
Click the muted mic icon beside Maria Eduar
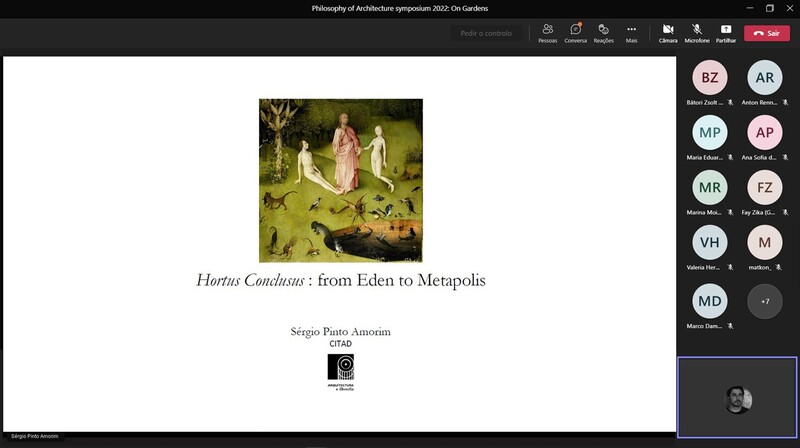pos(731,158)
